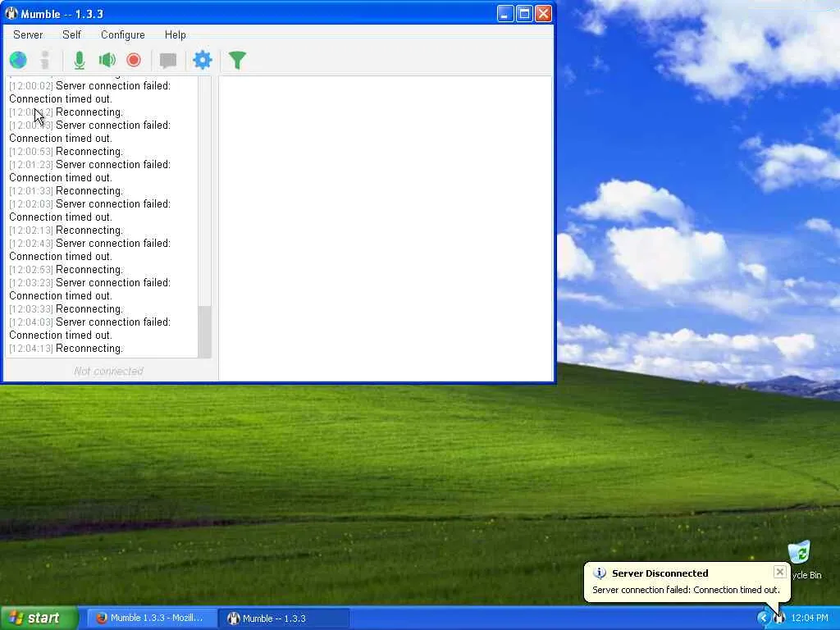The image size is (840, 630).
Task: Click the 12:02:53 Reconnecting log entry
Action: click(x=66, y=270)
